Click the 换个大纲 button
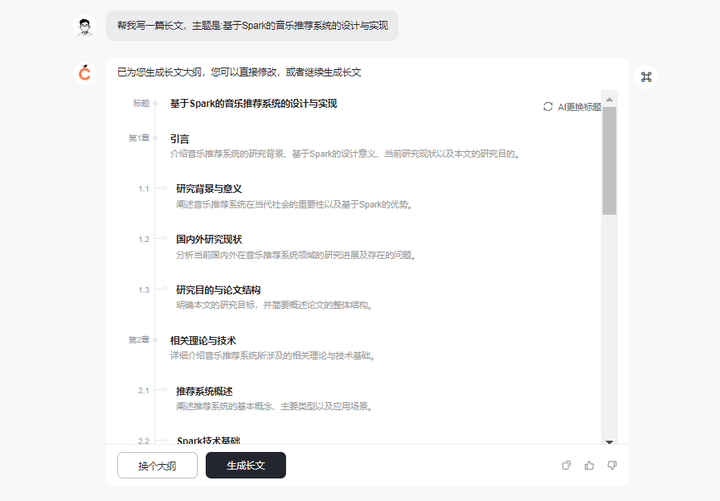Viewport: 720px width, 501px height. point(158,465)
